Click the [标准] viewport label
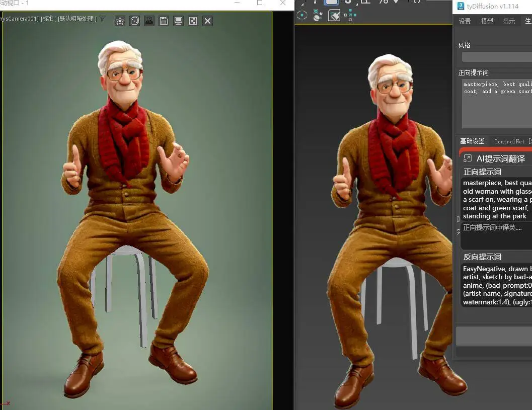The width and height of the screenshot is (532, 410). 48,19
